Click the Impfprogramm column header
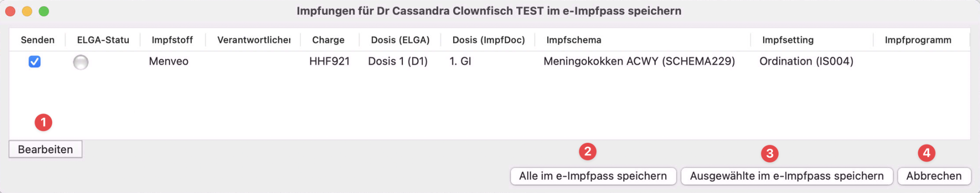This screenshot has height=193, width=980. 918,40
